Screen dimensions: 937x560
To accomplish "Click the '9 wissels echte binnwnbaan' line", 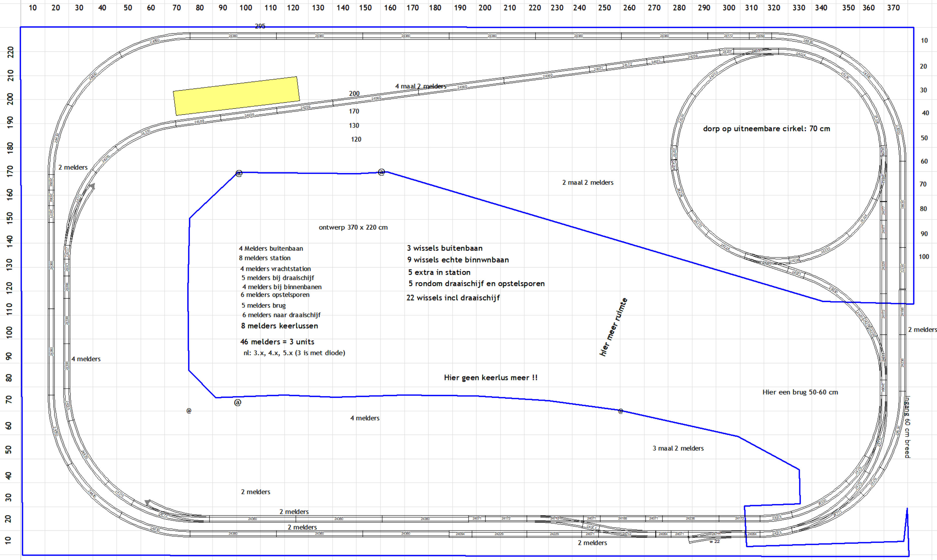I will 458,260.
